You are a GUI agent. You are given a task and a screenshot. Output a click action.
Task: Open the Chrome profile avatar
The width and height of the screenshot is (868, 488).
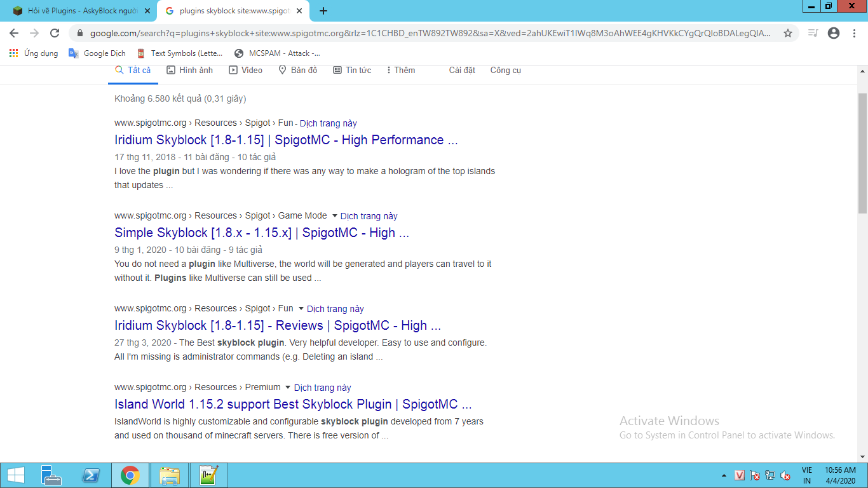pos(834,33)
